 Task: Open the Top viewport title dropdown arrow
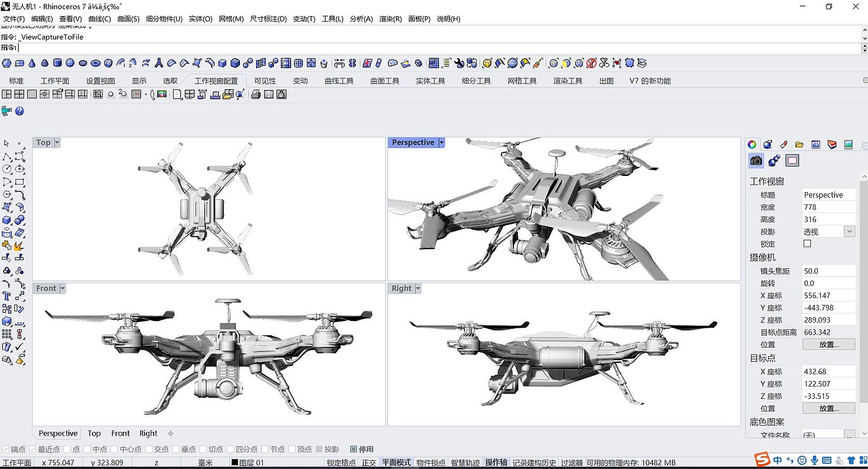[x=57, y=142]
